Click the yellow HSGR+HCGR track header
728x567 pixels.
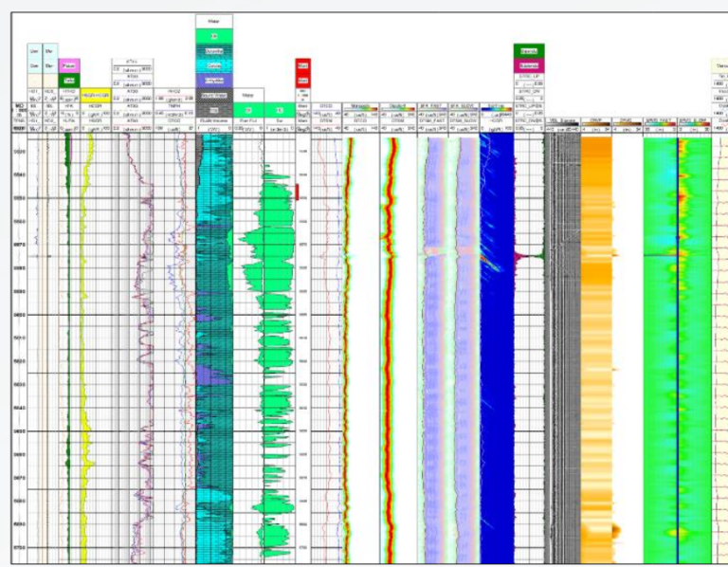(98, 96)
